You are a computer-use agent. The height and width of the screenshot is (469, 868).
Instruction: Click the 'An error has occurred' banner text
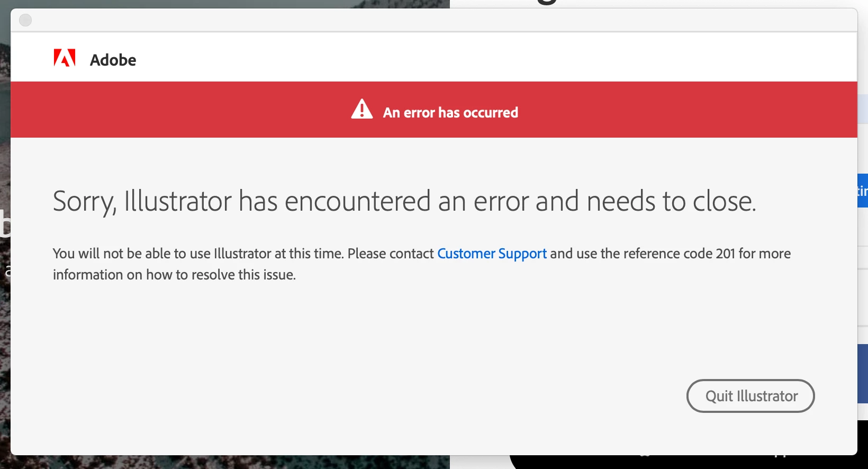click(x=450, y=113)
